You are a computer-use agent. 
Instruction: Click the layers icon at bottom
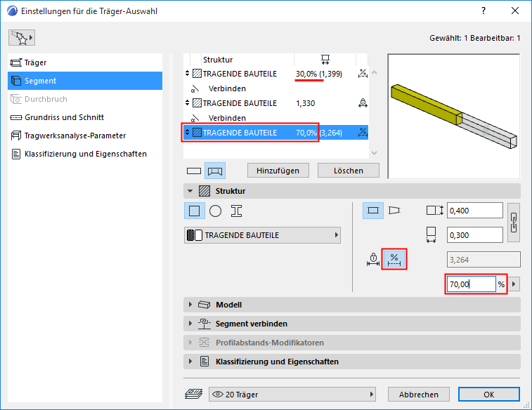pos(194,394)
